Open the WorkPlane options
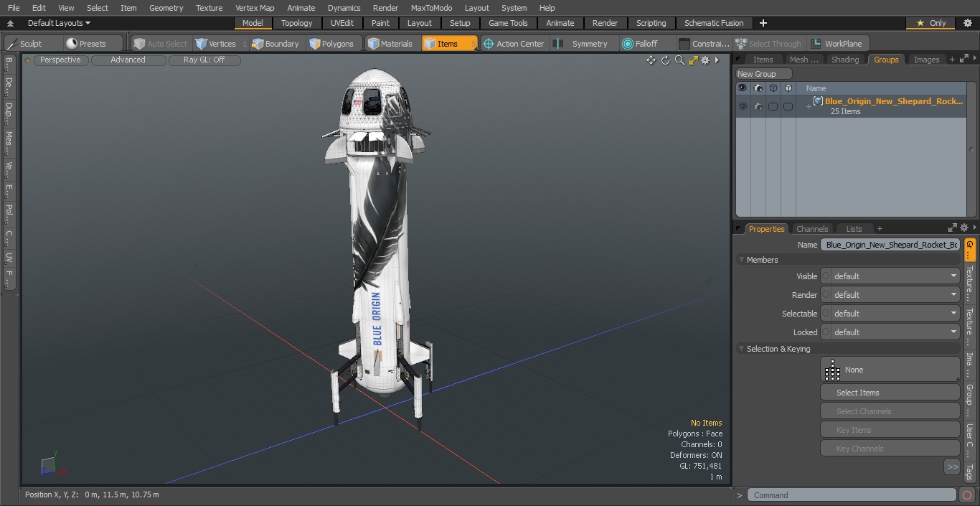Viewport: 980px width, 506px height. (x=837, y=44)
